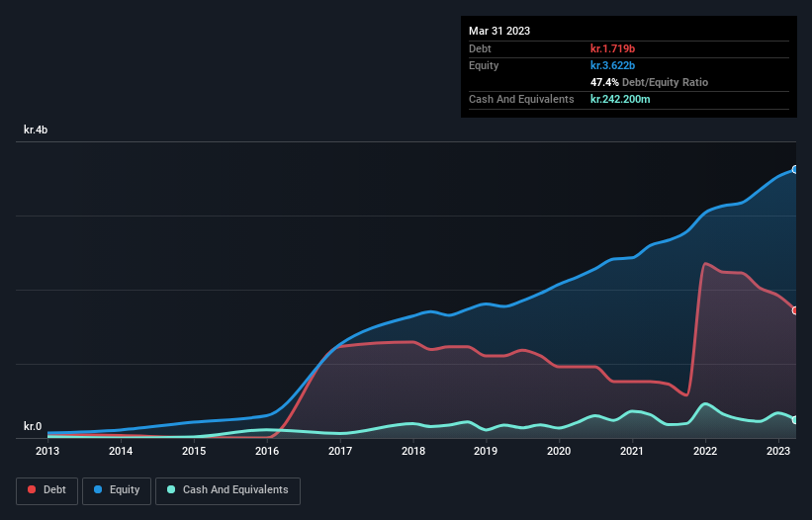Screen dimensions: 812x520
Task: Click the 2021 x-axis label
Action: (x=632, y=451)
